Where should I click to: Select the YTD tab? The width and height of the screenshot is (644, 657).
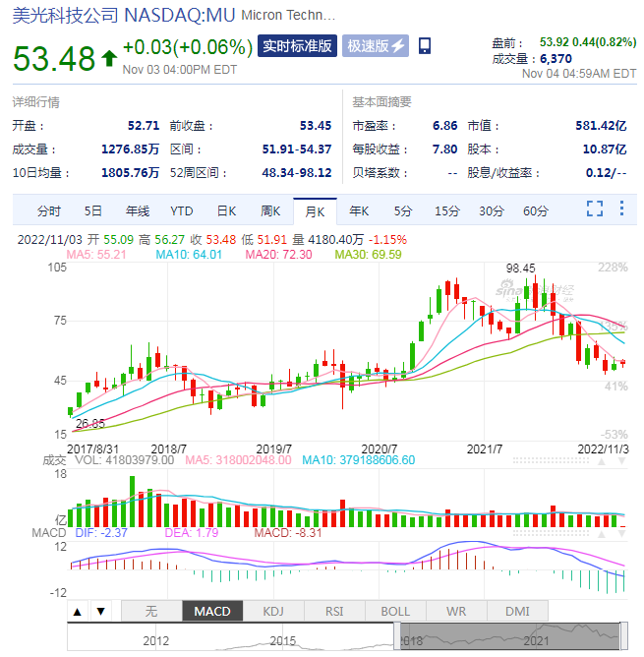(182, 211)
